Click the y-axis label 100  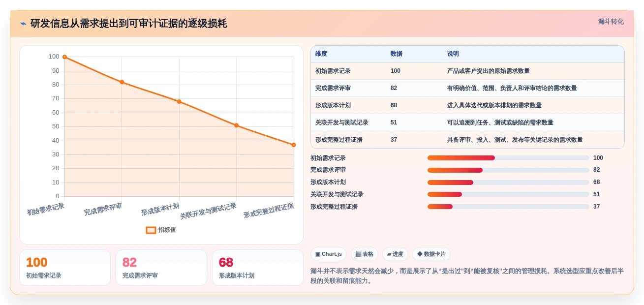[54, 57]
